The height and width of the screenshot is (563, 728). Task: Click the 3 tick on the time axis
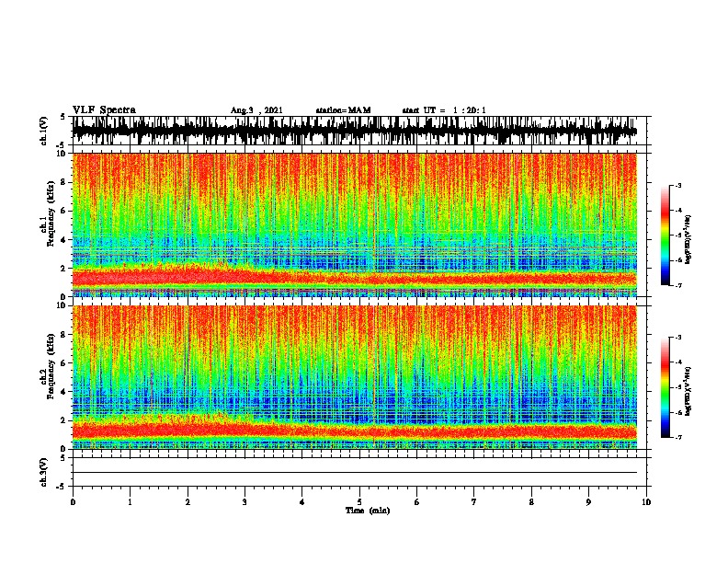point(245,502)
